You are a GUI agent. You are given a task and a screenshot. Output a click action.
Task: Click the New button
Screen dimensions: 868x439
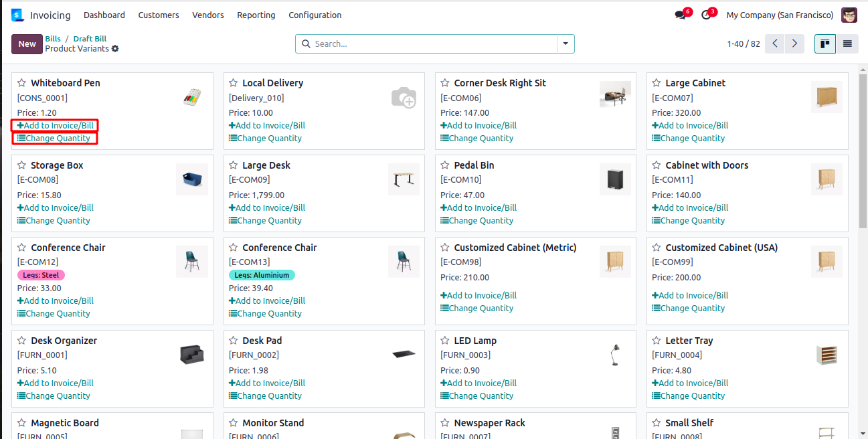coord(27,44)
